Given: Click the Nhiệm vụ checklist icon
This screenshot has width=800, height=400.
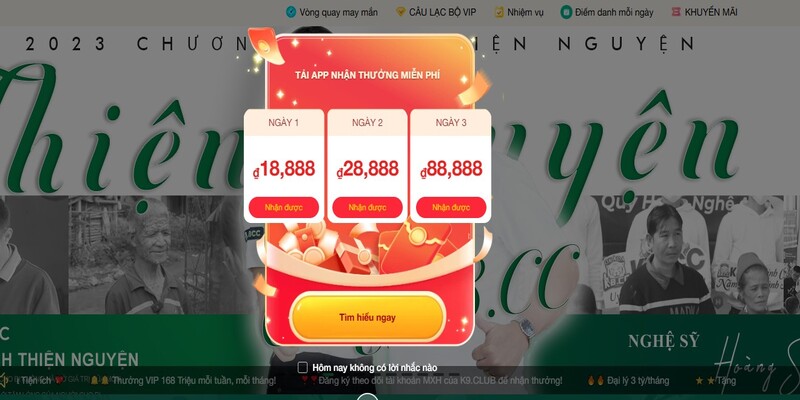Looking at the screenshot, I should pos(499,12).
